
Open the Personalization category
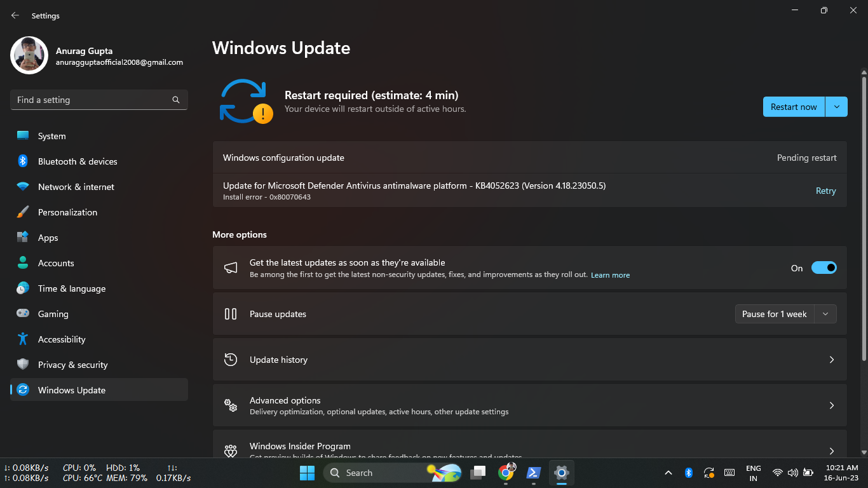pos(99,212)
